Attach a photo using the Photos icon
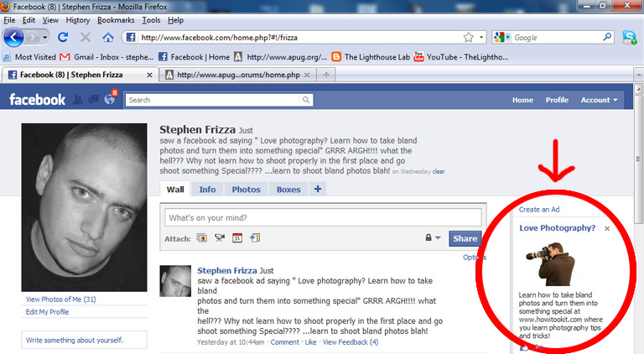Viewport: 644px width, 354px height. click(201, 237)
